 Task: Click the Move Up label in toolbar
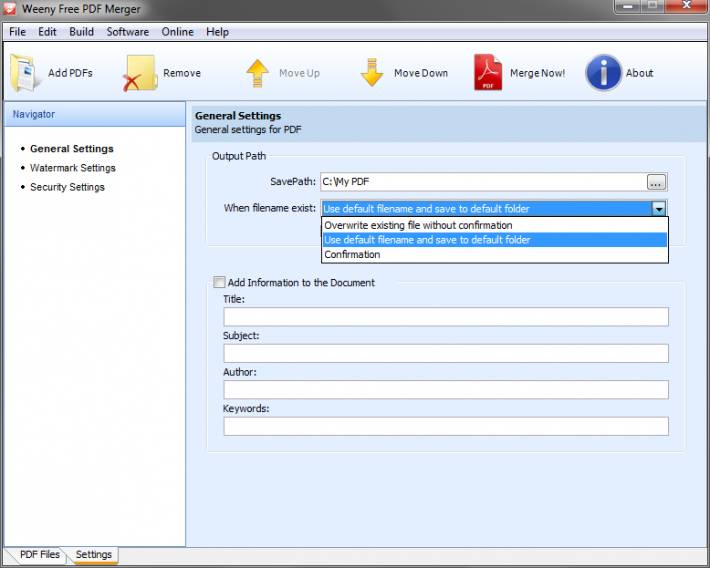[x=299, y=73]
